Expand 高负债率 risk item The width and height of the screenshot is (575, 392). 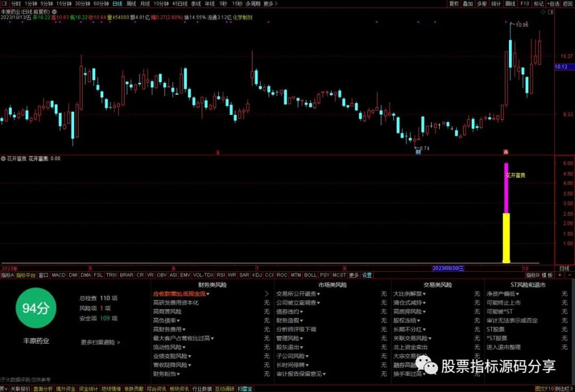point(167,321)
